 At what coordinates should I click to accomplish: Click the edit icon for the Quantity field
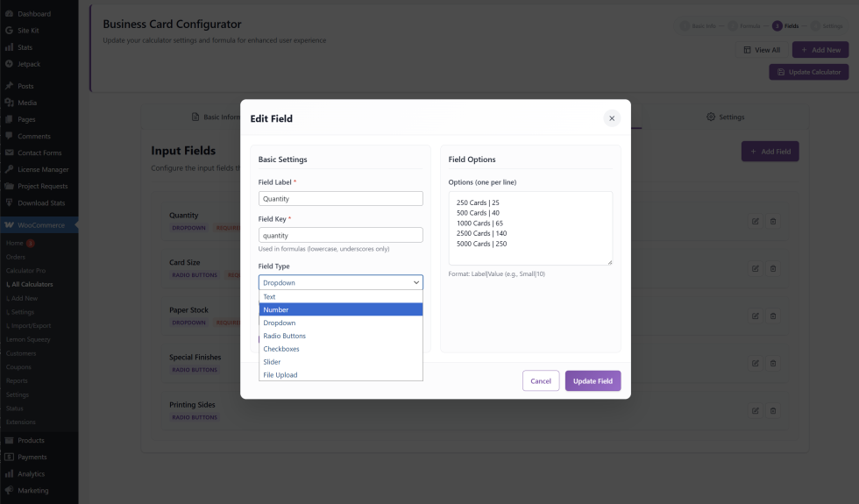pos(755,221)
